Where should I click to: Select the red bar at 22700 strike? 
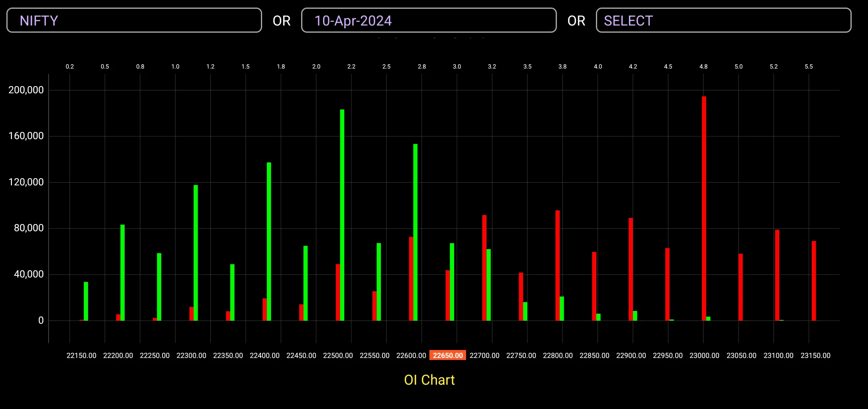484,268
